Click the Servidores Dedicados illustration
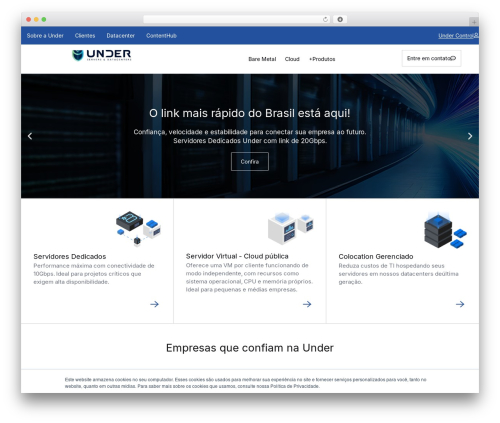 tap(138, 228)
